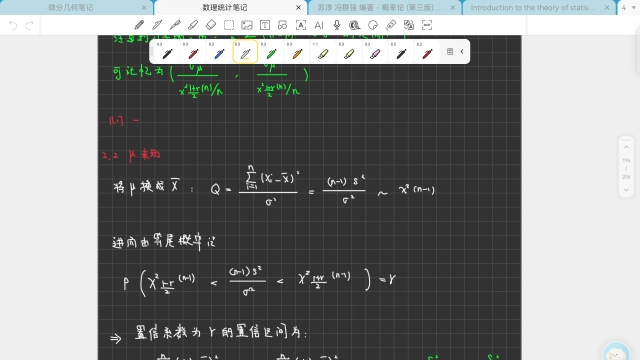640x360 pixels.
Task: Choose the first red pen preset
Action: point(193,52)
